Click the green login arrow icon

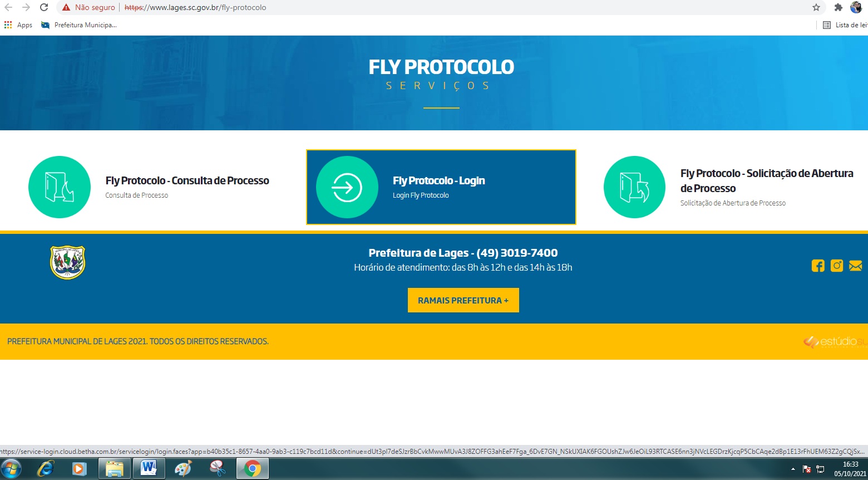click(x=346, y=187)
